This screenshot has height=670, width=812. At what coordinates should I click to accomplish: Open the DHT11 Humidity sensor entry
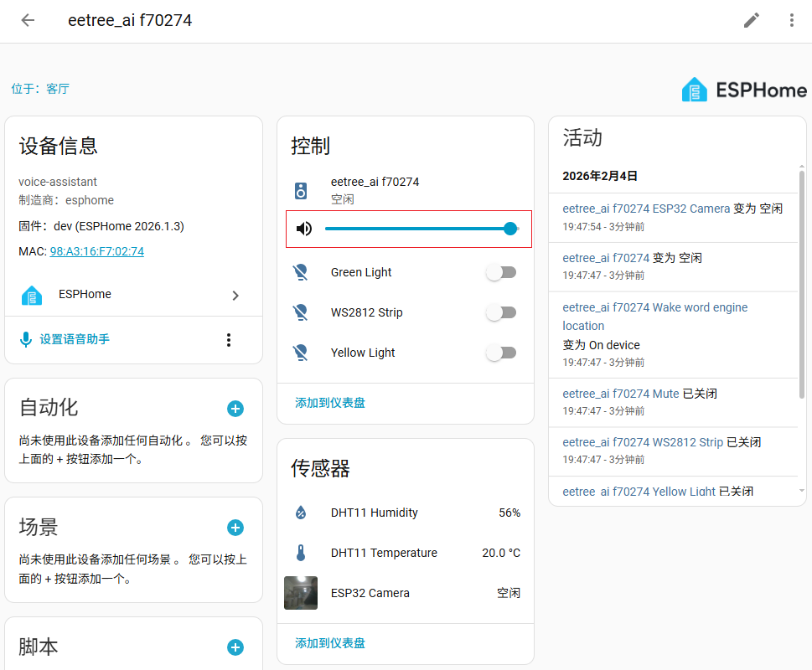[374, 513]
